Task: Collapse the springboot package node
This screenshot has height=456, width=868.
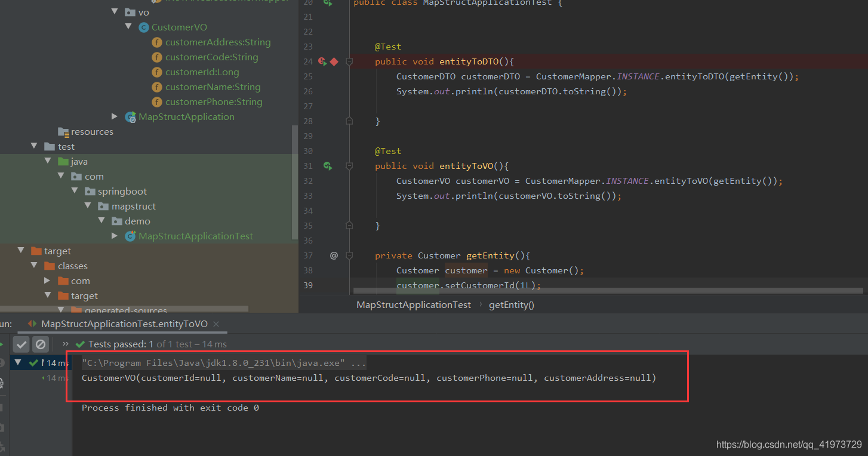Action: pos(75,191)
